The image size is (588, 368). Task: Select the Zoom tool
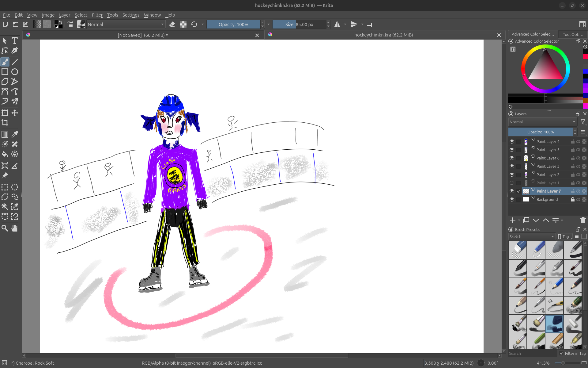pos(5,228)
